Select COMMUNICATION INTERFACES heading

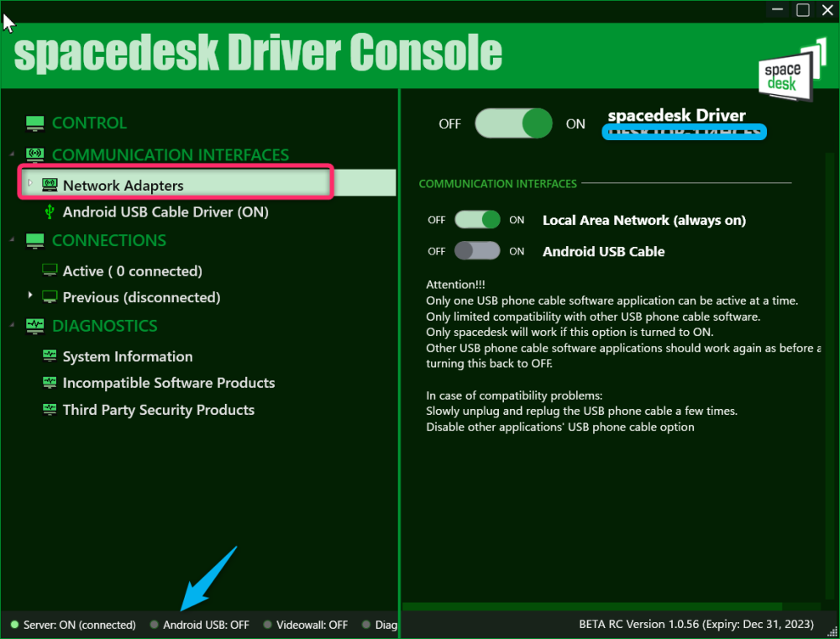tap(171, 155)
